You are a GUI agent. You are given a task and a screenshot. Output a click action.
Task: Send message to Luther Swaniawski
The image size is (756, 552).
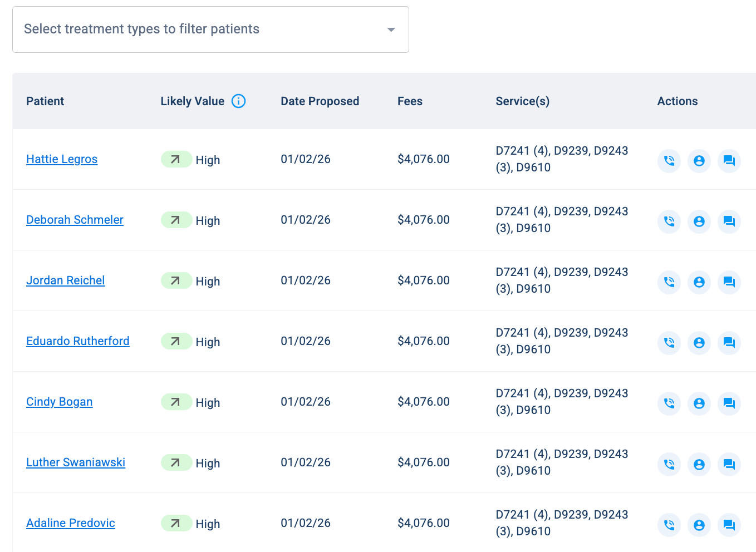pos(729,464)
